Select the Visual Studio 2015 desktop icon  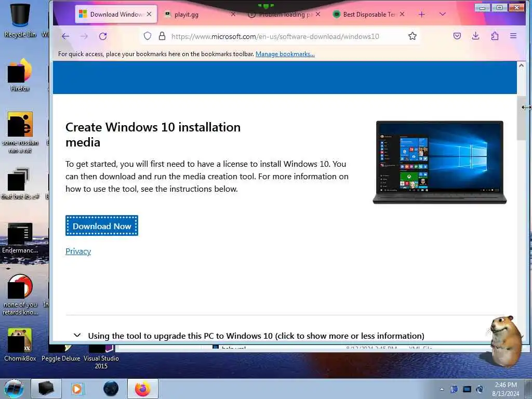[101, 356]
